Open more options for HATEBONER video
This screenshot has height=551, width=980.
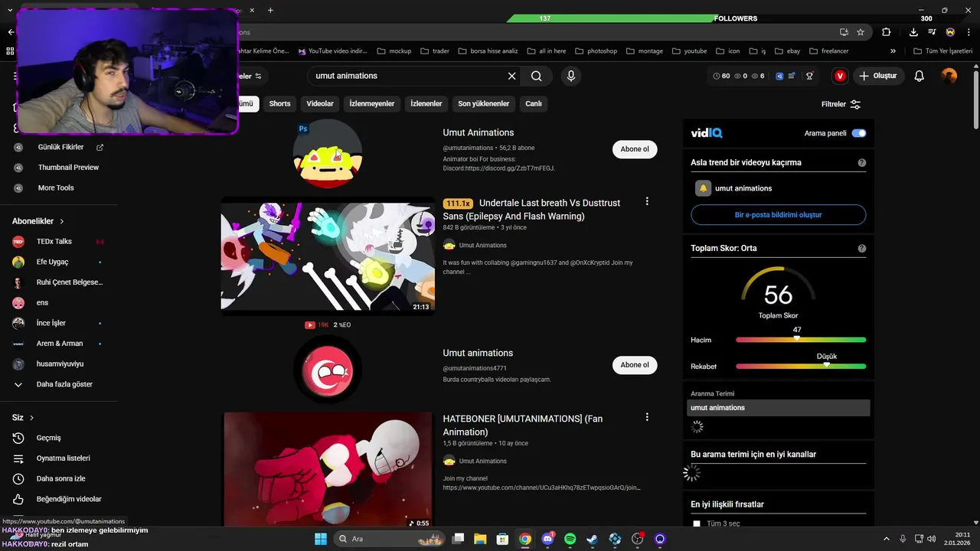click(x=647, y=417)
